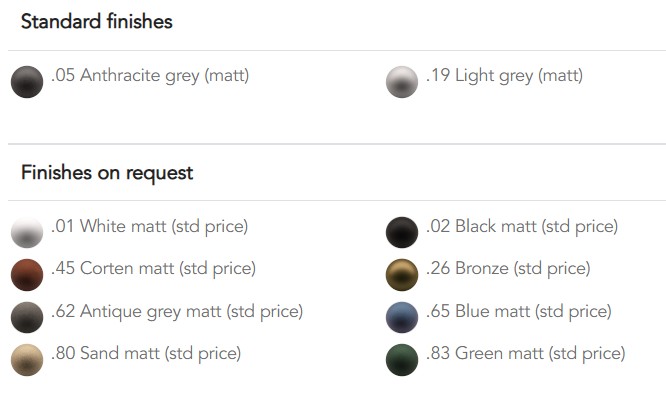Pick the Sand matt swatch
The height and width of the screenshot is (408, 666).
[27, 360]
